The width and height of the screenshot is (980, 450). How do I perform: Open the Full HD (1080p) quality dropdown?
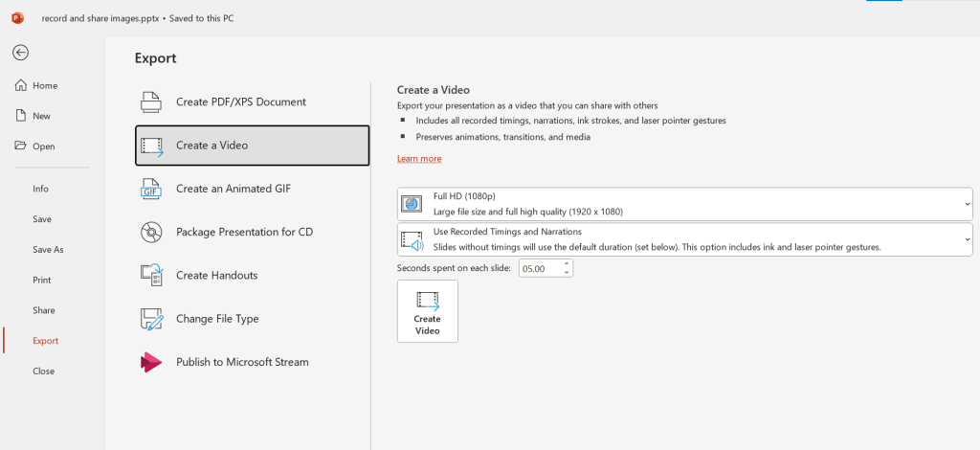pyautogui.click(x=684, y=204)
